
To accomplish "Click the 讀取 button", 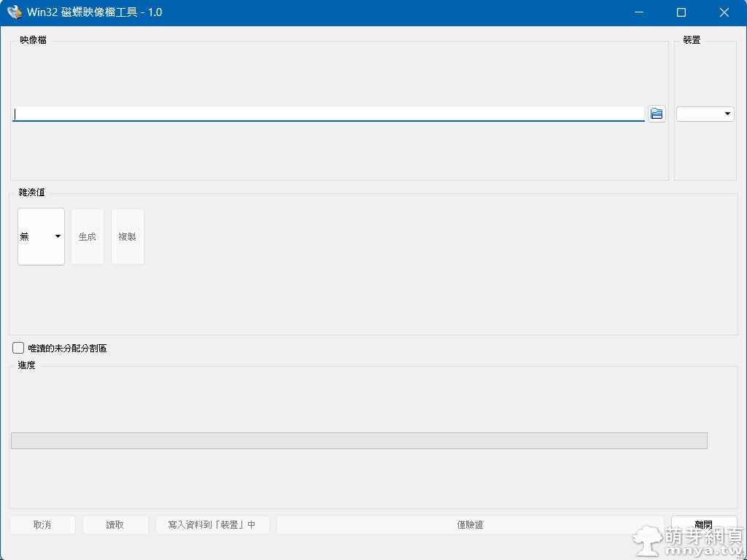I will 115,525.
